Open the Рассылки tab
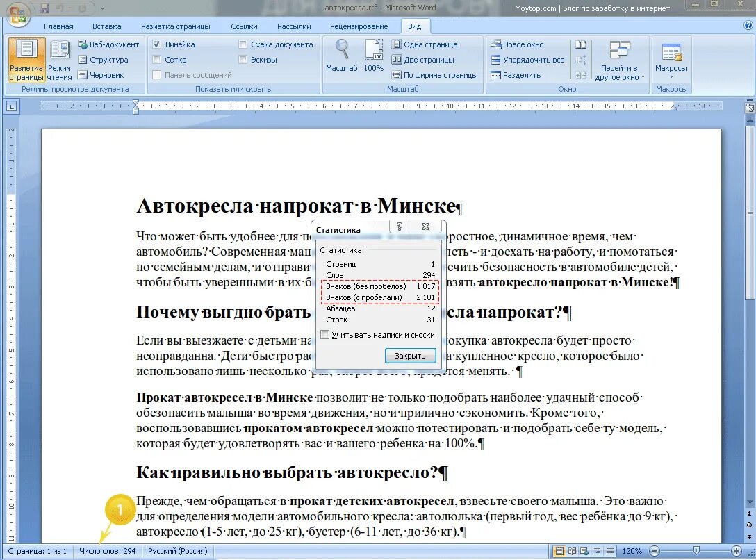This screenshot has height=560, width=756. coord(294,26)
